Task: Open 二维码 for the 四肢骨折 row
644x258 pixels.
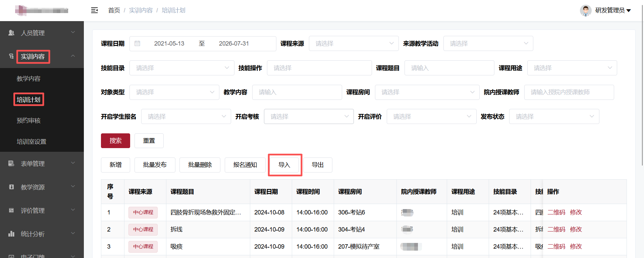Action: tap(556, 212)
